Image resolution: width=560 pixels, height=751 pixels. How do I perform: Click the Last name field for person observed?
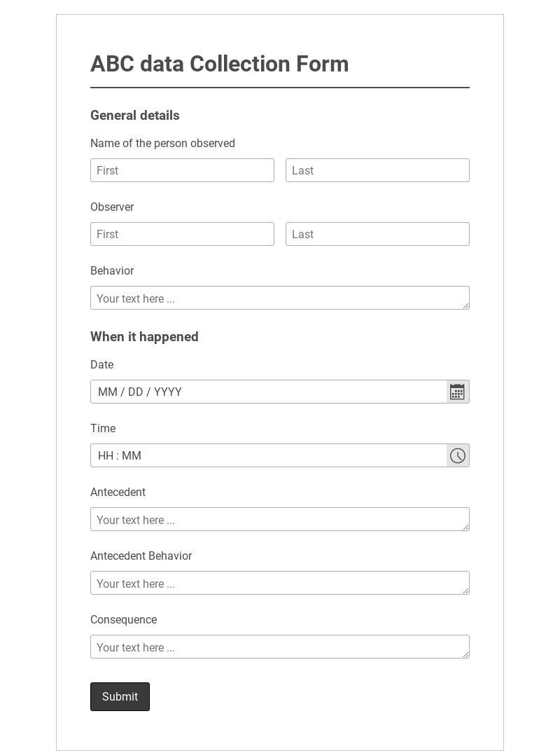coord(377,170)
